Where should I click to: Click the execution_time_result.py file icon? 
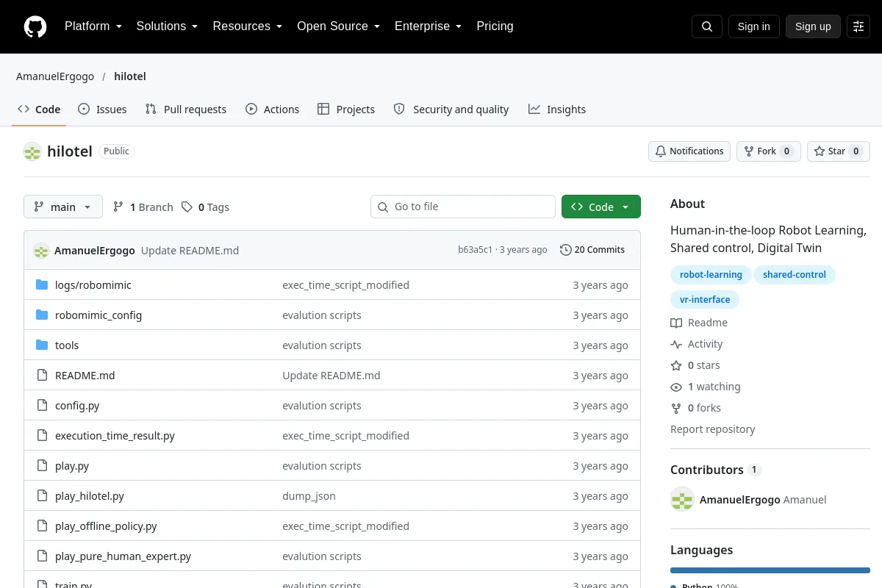click(42, 436)
